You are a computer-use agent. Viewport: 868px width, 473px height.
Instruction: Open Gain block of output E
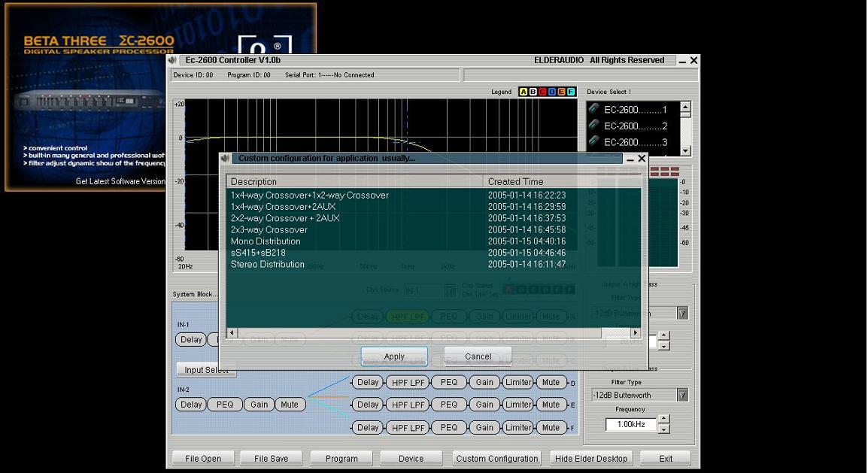[x=484, y=405]
